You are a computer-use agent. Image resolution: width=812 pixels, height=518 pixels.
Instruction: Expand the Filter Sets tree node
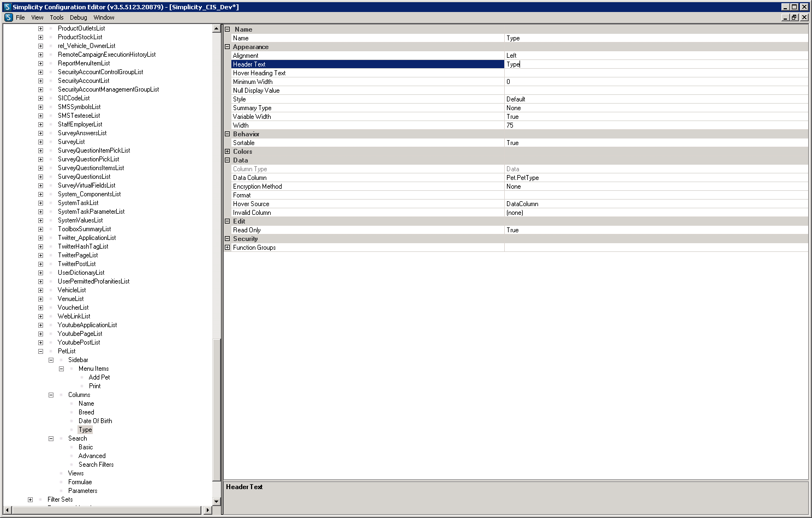pyautogui.click(x=30, y=499)
